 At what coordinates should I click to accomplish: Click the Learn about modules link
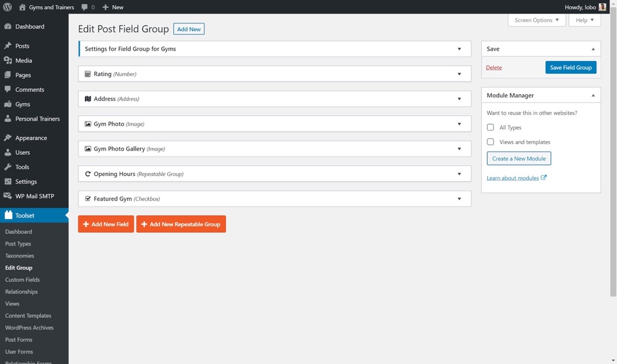[512, 178]
